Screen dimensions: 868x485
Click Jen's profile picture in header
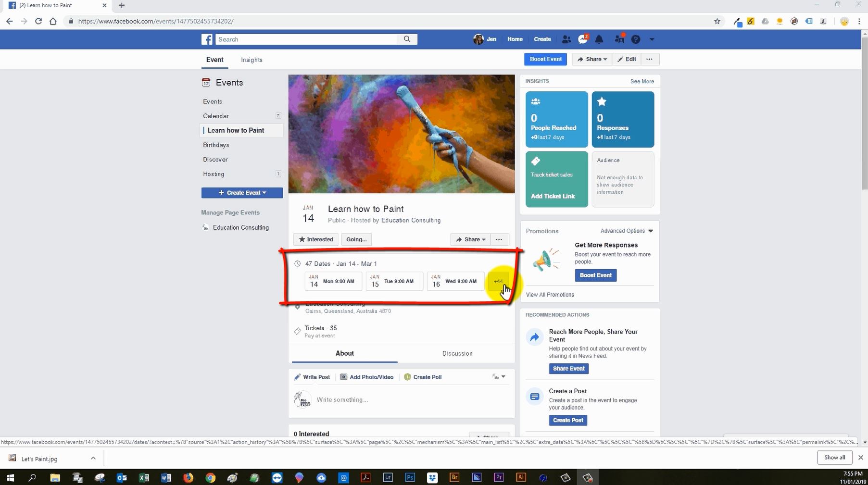tap(478, 39)
